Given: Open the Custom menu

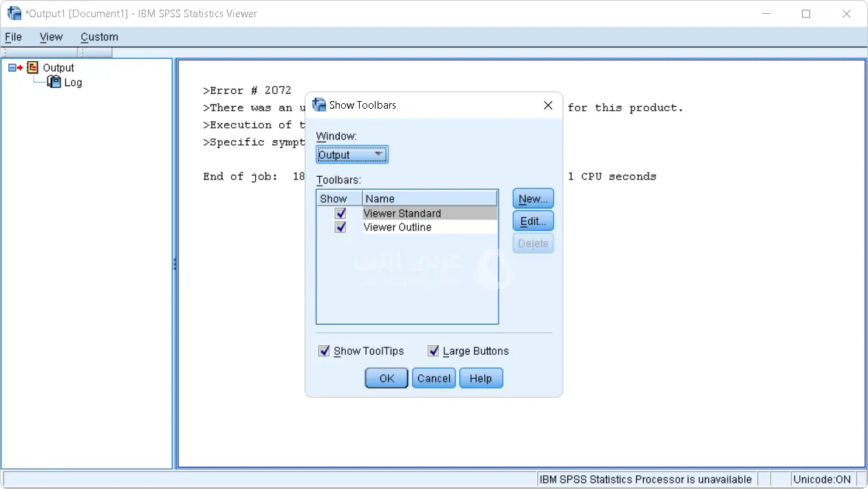Looking at the screenshot, I should (99, 37).
